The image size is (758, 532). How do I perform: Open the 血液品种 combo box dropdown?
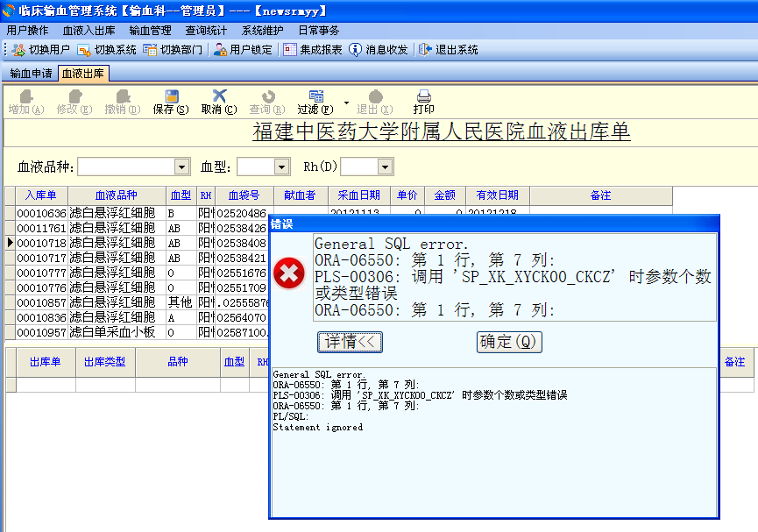181,167
